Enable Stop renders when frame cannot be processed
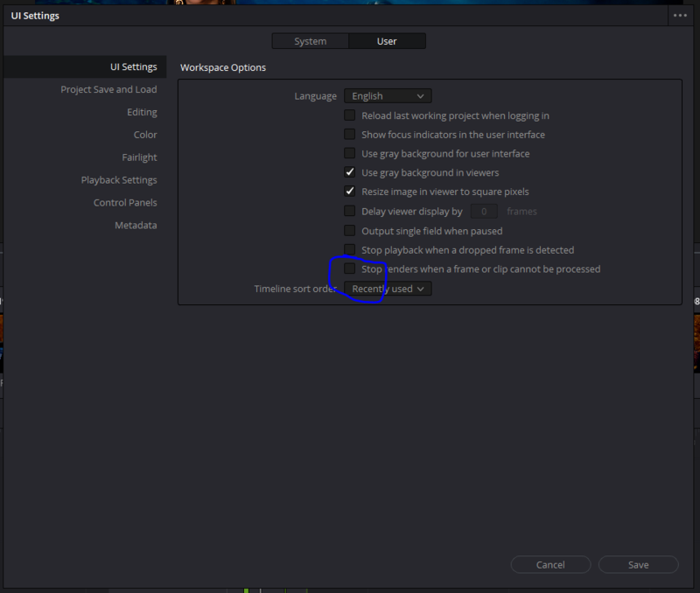The width and height of the screenshot is (700, 593). (350, 269)
